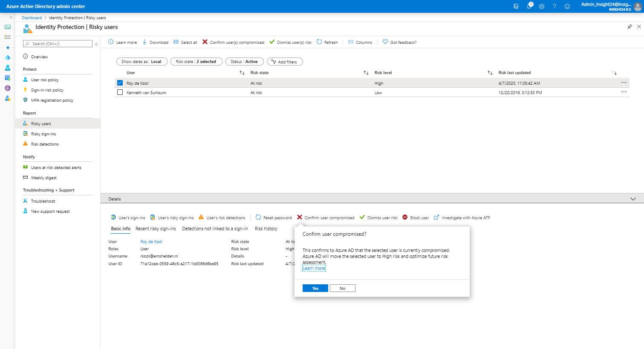Click User's risky sign-ins in details toolbar
Image resolution: width=644 pixels, height=349 pixels.
tap(172, 217)
